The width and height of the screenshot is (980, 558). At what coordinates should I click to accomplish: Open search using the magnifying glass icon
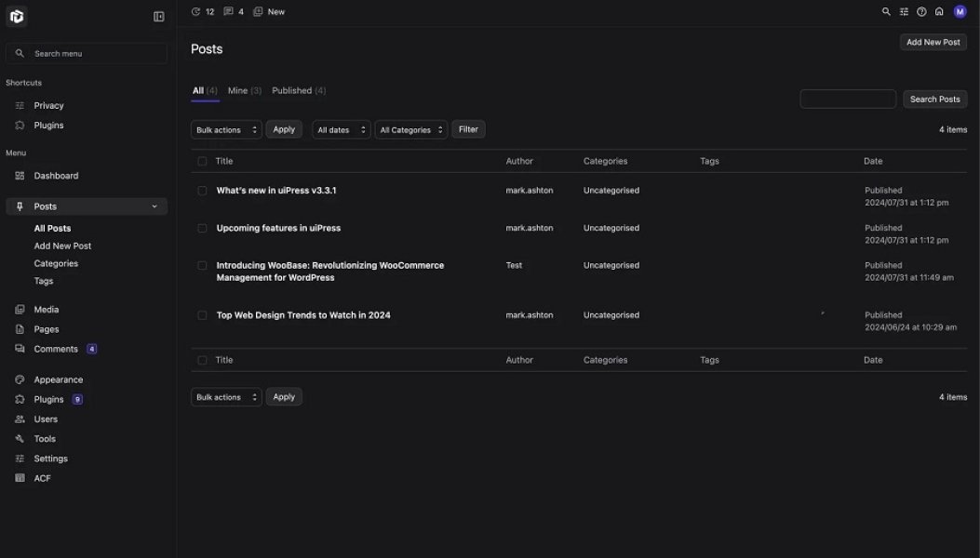click(x=884, y=10)
